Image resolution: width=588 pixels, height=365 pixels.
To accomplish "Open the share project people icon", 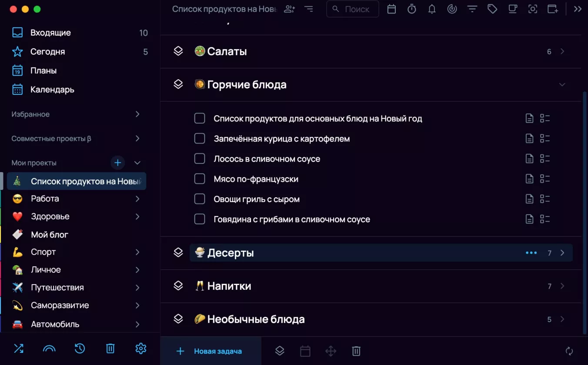I will click(289, 9).
